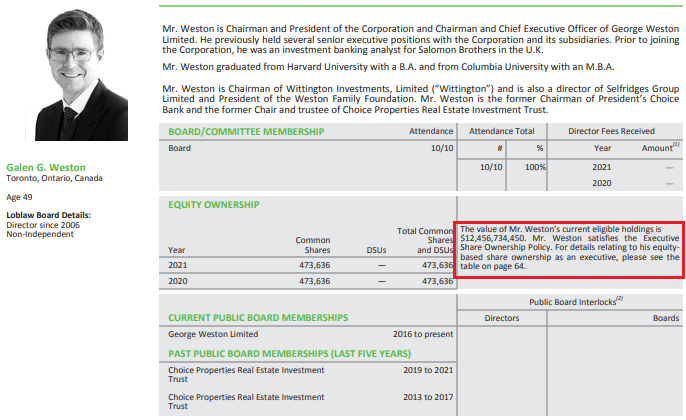
Task: Click the 'DSUs' column header
Action: point(376,250)
